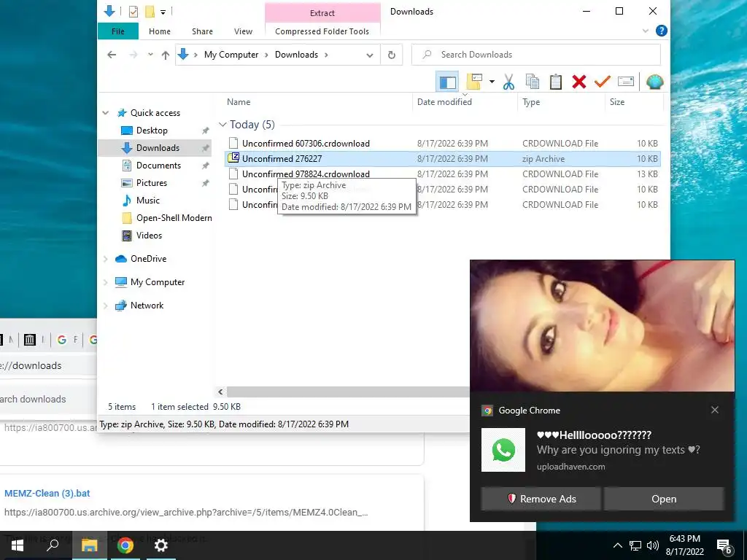Click the Open-Shell seashell settings icon
This screenshot has width=747, height=560.
tap(655, 82)
